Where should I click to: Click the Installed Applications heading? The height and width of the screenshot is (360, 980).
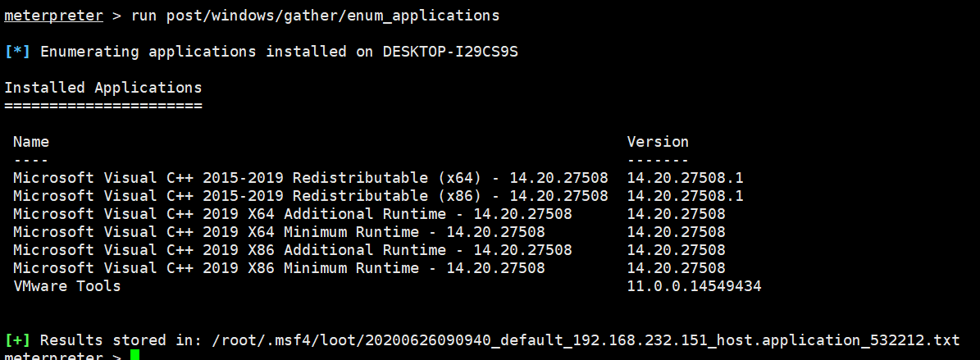(x=103, y=88)
